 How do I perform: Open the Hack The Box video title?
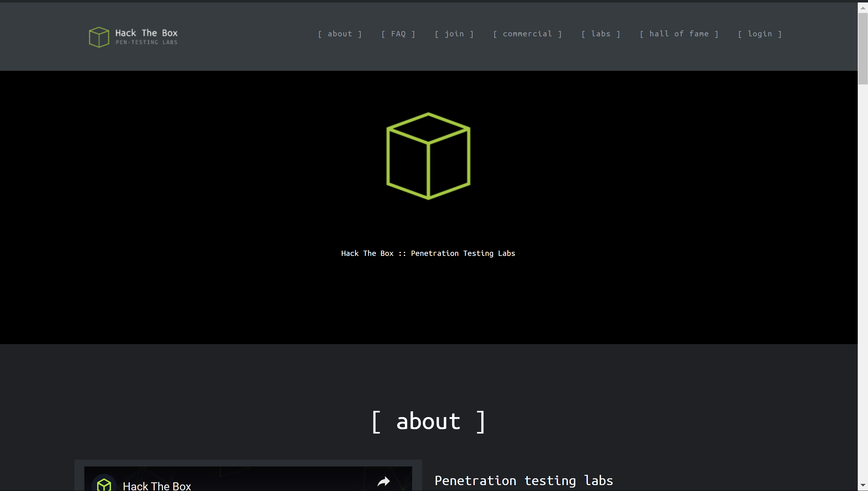pyautogui.click(x=157, y=486)
